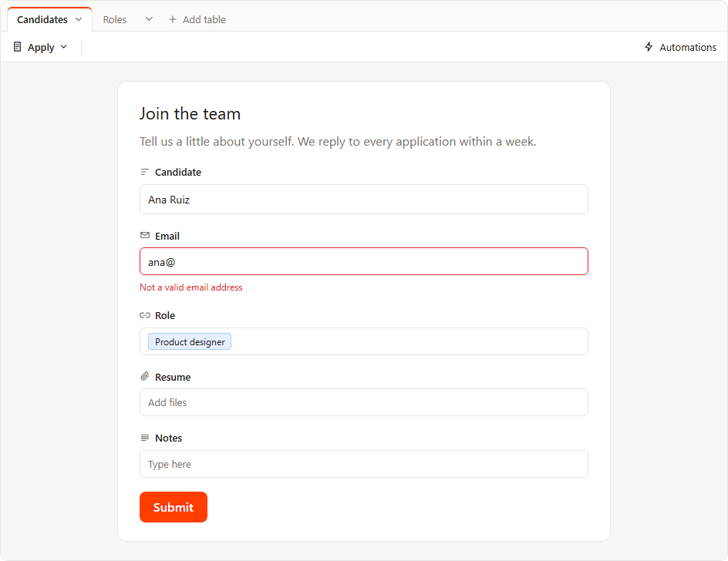Switch to the Roles table tab
Image resolution: width=728 pixels, height=561 pixels.
115,19
